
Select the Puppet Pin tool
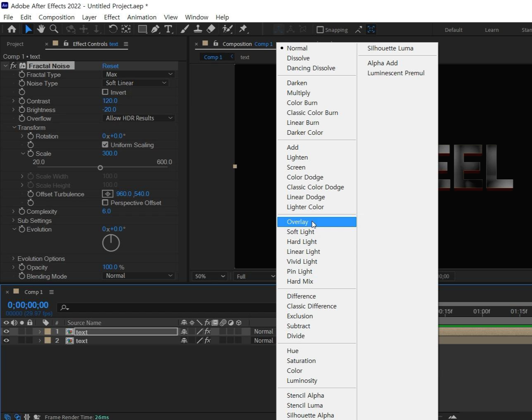243,29
